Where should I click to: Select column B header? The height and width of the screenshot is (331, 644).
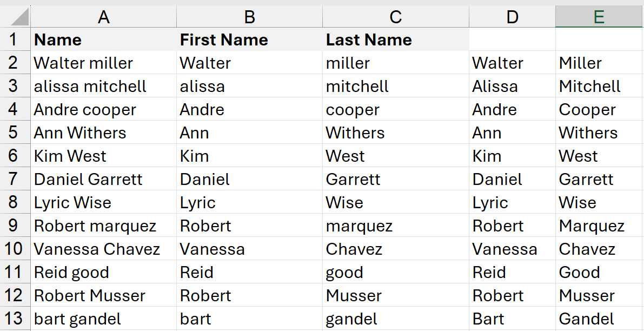tap(249, 17)
